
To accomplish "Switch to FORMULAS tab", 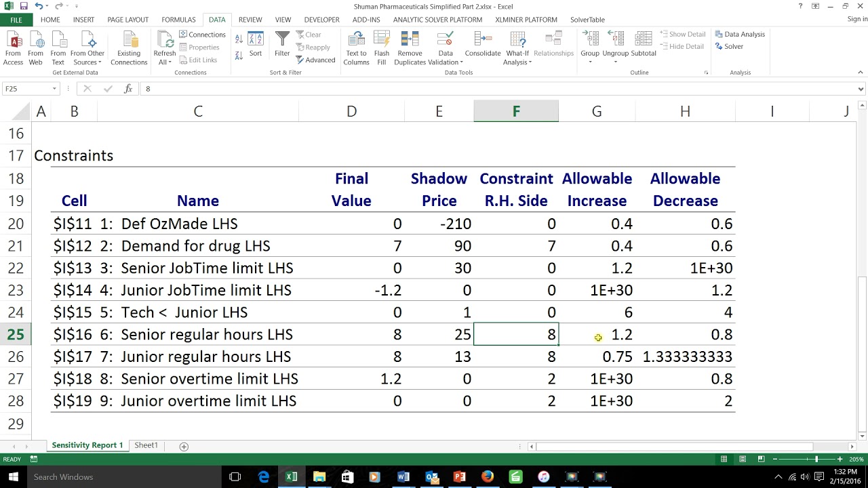I will 179,20.
